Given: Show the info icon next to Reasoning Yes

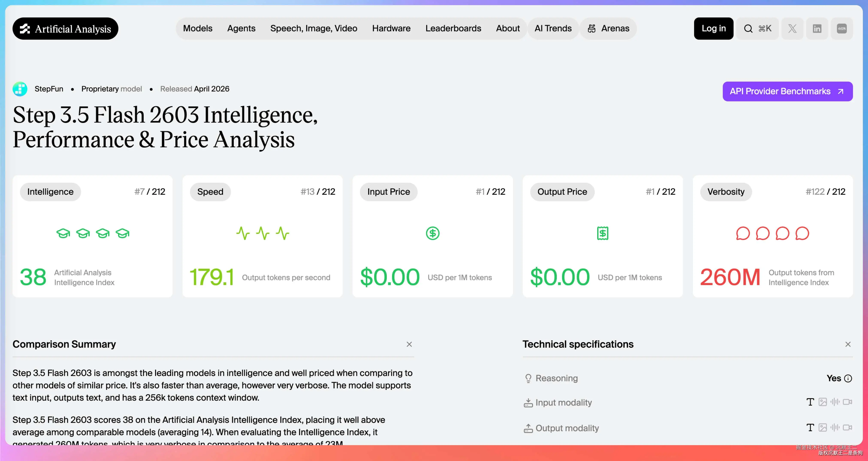Looking at the screenshot, I should tap(848, 379).
